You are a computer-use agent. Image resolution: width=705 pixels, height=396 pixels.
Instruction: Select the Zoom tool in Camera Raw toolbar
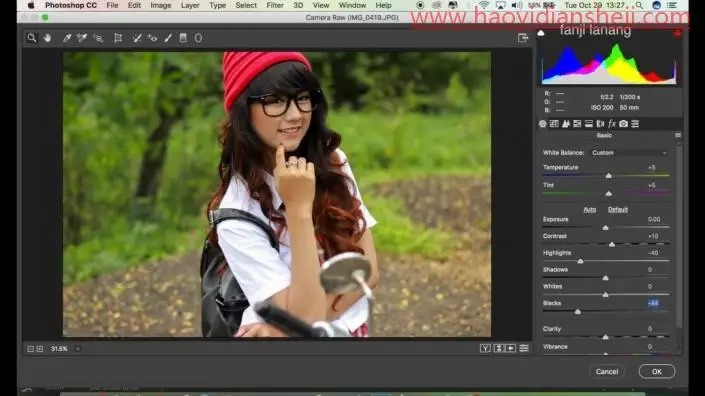point(31,38)
